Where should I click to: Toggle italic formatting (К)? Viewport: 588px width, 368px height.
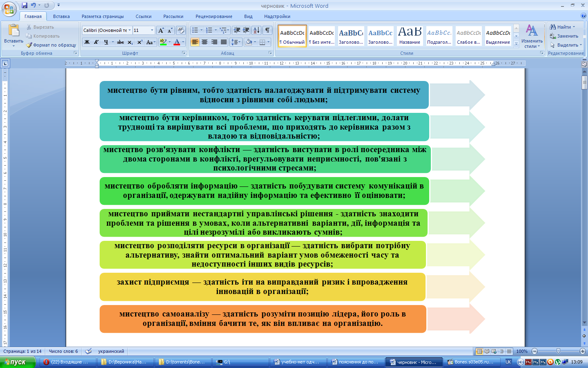tap(96, 42)
